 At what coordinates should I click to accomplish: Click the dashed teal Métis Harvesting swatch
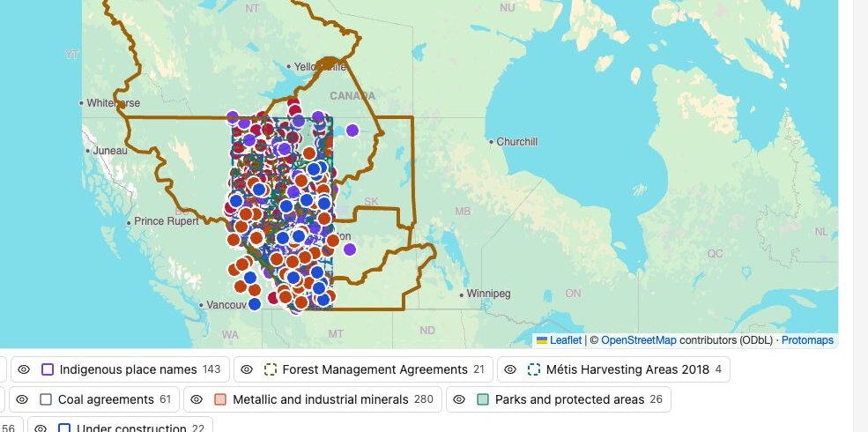tap(534, 369)
